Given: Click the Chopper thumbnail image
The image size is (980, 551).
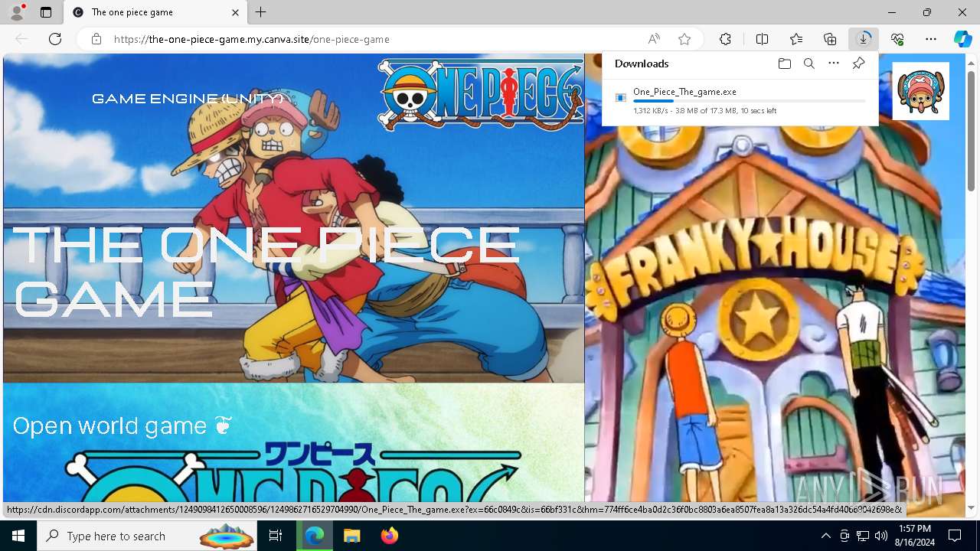Looking at the screenshot, I should (920, 91).
